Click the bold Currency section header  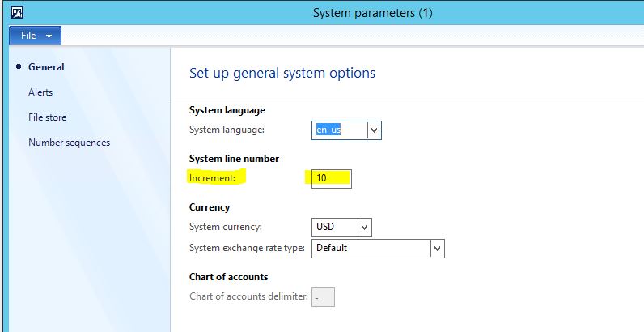(210, 207)
